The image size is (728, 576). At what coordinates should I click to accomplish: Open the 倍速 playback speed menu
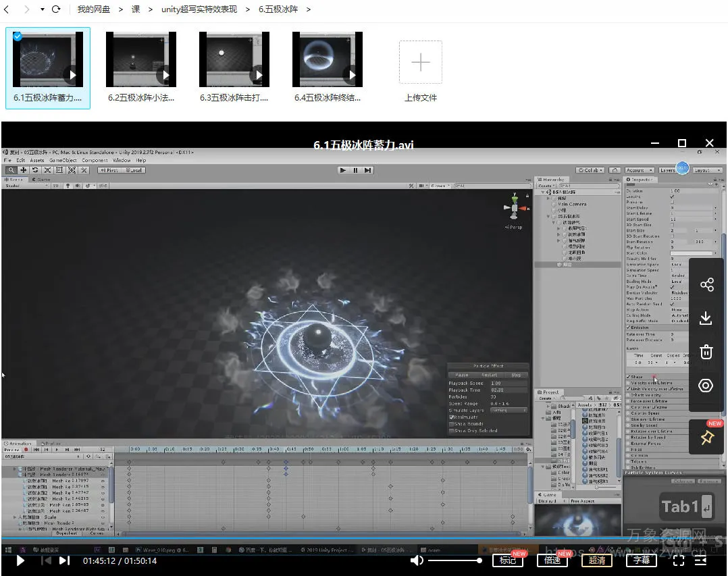552,560
